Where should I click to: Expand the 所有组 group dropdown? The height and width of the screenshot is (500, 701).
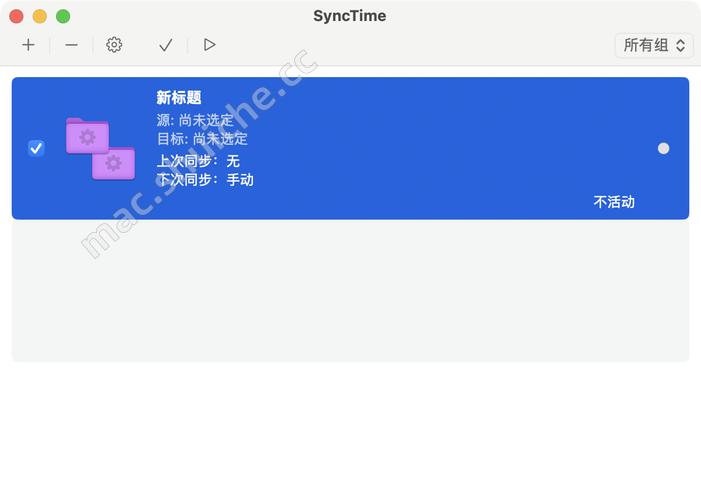(x=654, y=45)
